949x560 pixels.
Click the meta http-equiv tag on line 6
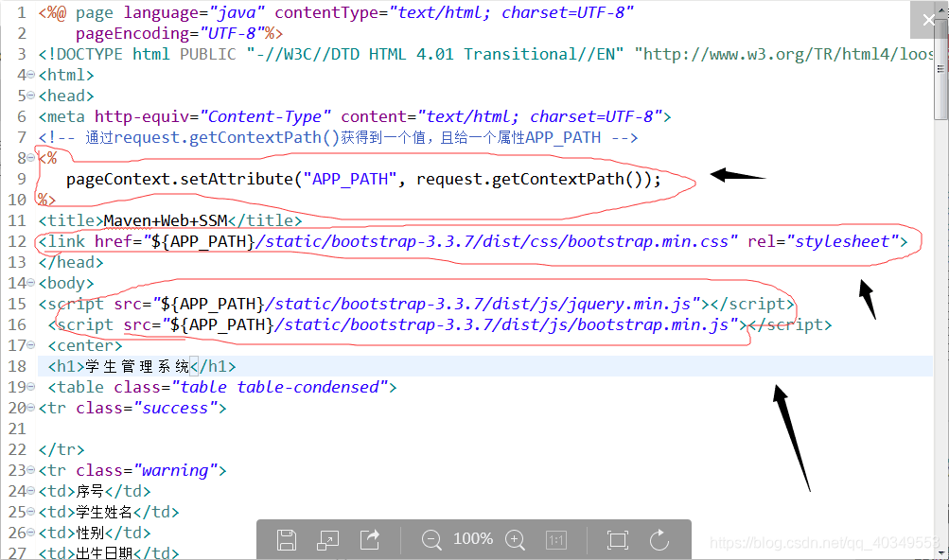[x=355, y=117]
